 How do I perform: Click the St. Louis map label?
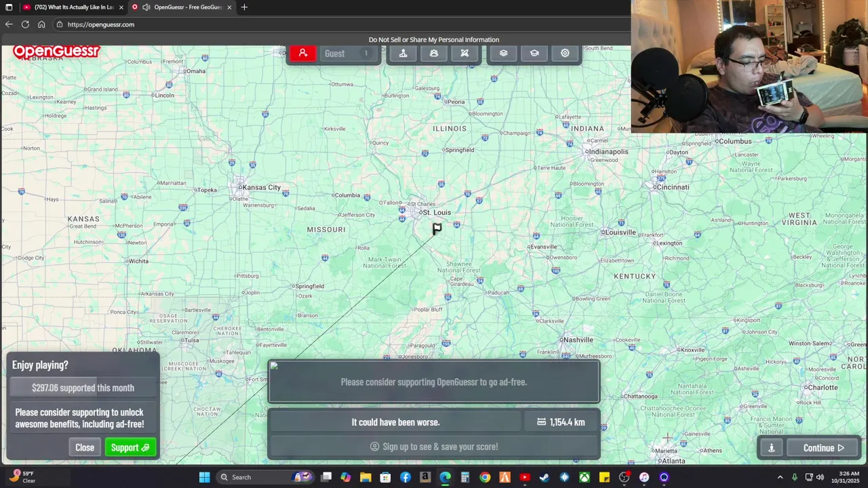436,212
